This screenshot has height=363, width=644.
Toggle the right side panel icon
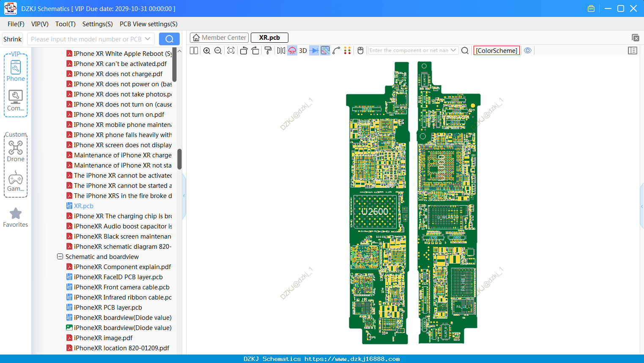point(633,51)
